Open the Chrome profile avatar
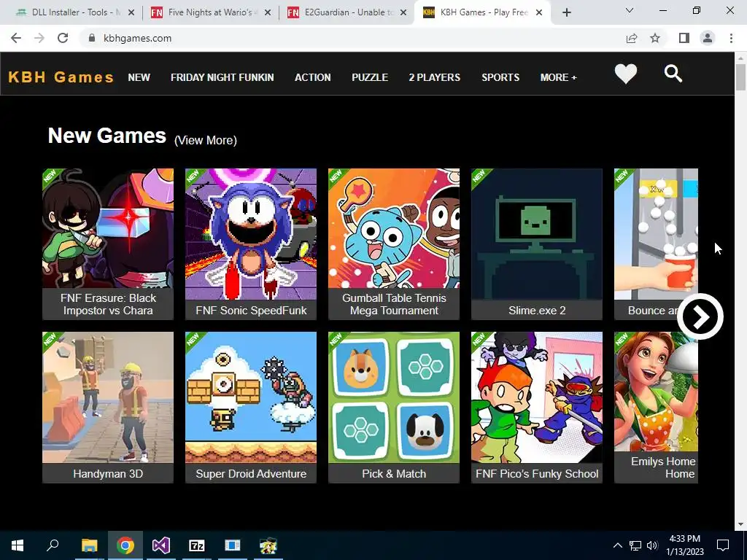 pyautogui.click(x=708, y=38)
